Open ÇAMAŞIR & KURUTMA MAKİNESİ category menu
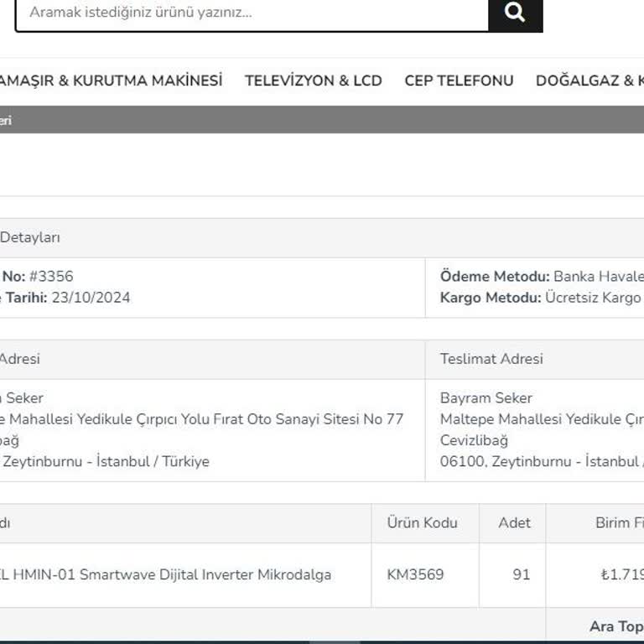 click(111, 80)
